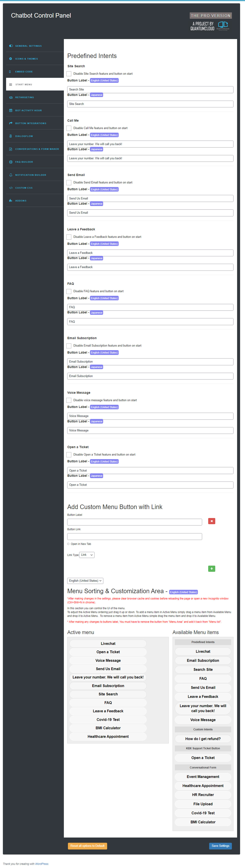Click the General Settings toggle icon
This screenshot has height=868, width=245.
(11, 46)
